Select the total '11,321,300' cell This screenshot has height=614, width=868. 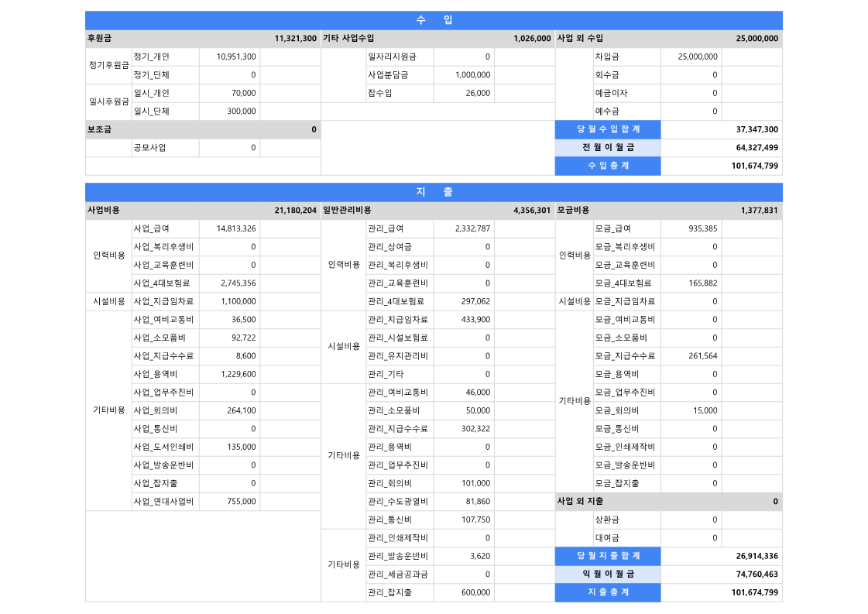[296, 38]
